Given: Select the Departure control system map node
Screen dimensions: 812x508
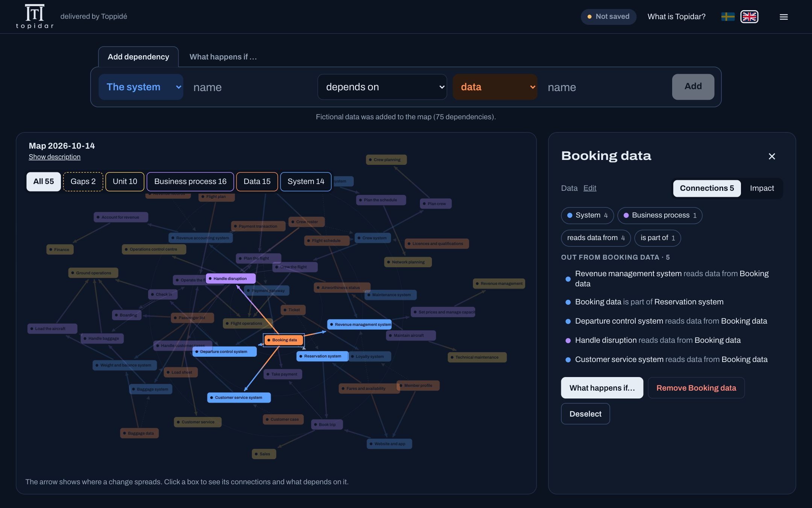Looking at the screenshot, I should [224, 351].
